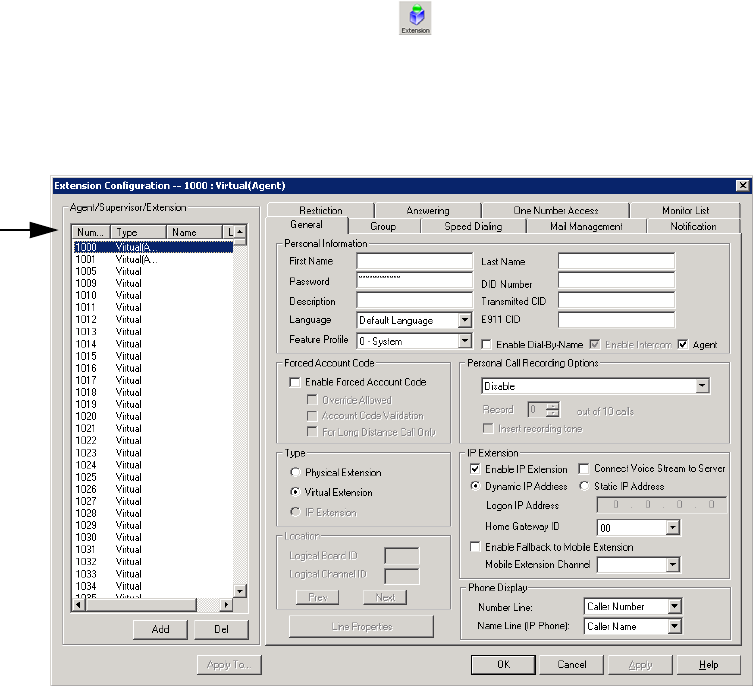Go to the Restriction tab

[320, 211]
